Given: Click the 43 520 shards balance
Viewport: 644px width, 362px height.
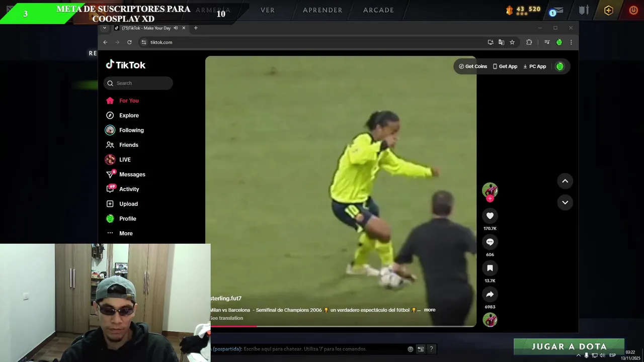Looking at the screenshot, I should coord(523,10).
